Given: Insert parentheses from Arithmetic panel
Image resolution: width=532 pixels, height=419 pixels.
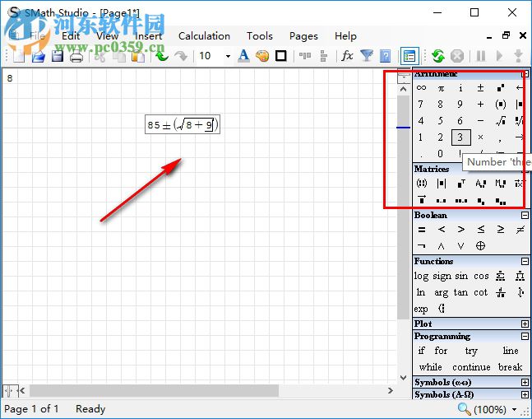Looking at the screenshot, I should [500, 105].
